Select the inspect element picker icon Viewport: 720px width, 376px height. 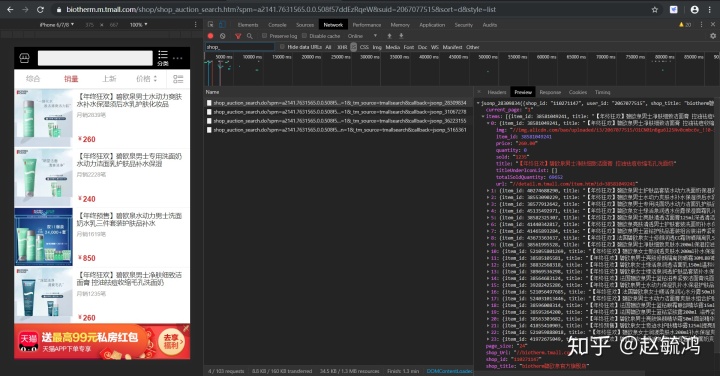point(210,24)
